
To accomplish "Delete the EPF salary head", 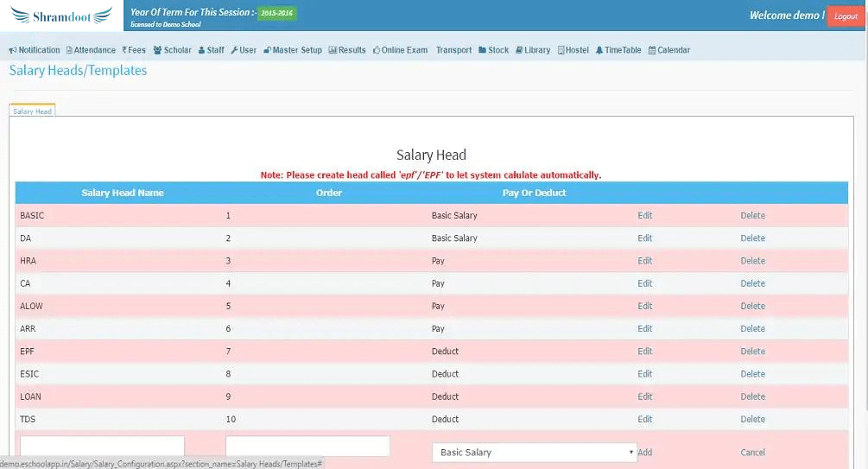I will pos(752,352).
